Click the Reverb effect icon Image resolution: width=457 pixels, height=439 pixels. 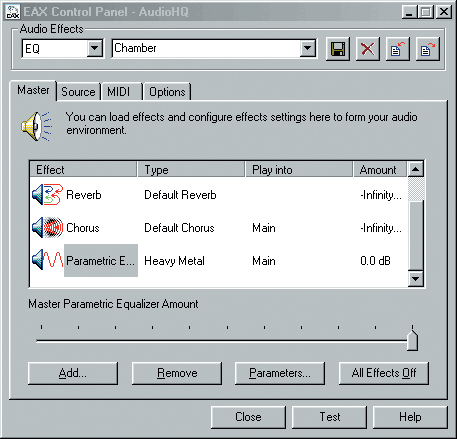(48, 194)
